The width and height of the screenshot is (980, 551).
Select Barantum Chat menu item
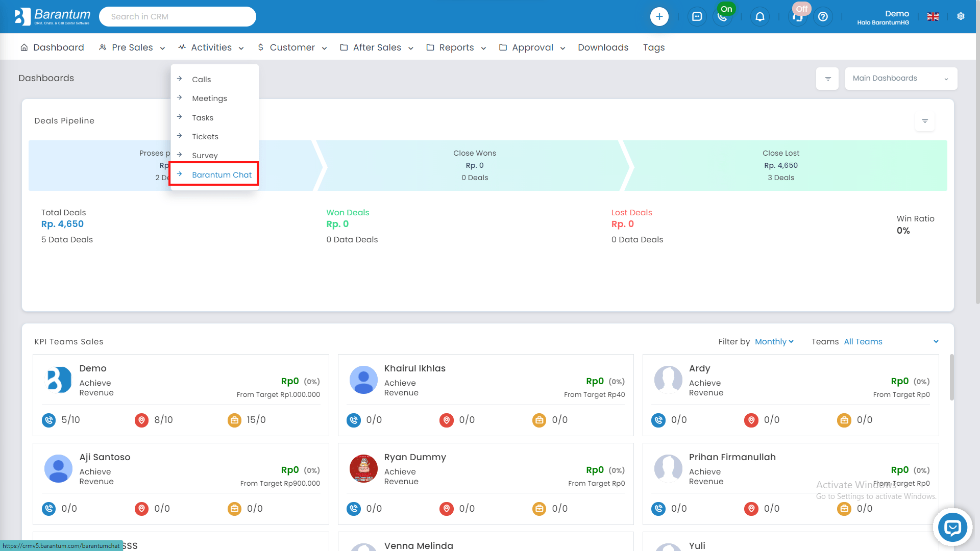pos(215,174)
